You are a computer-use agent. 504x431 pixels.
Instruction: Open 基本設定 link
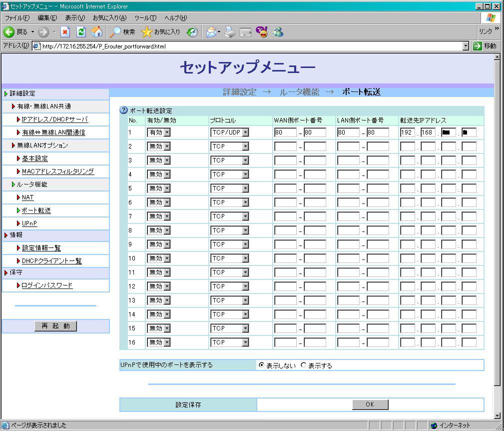pyautogui.click(x=34, y=158)
